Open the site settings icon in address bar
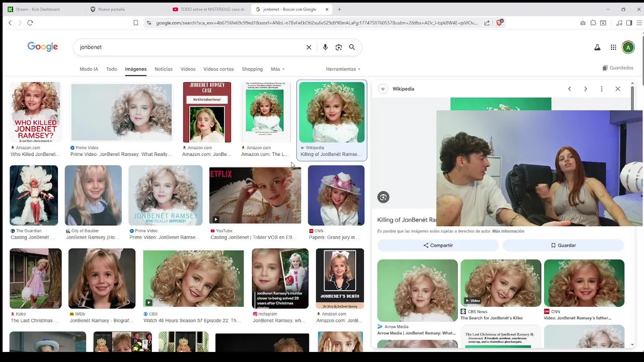This screenshot has height=362, width=644. pyautogui.click(x=148, y=23)
